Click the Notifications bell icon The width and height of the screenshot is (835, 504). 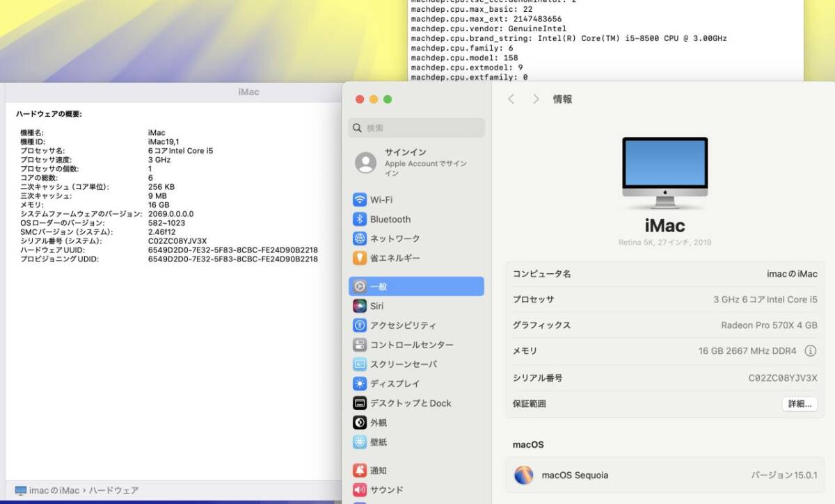(360, 471)
